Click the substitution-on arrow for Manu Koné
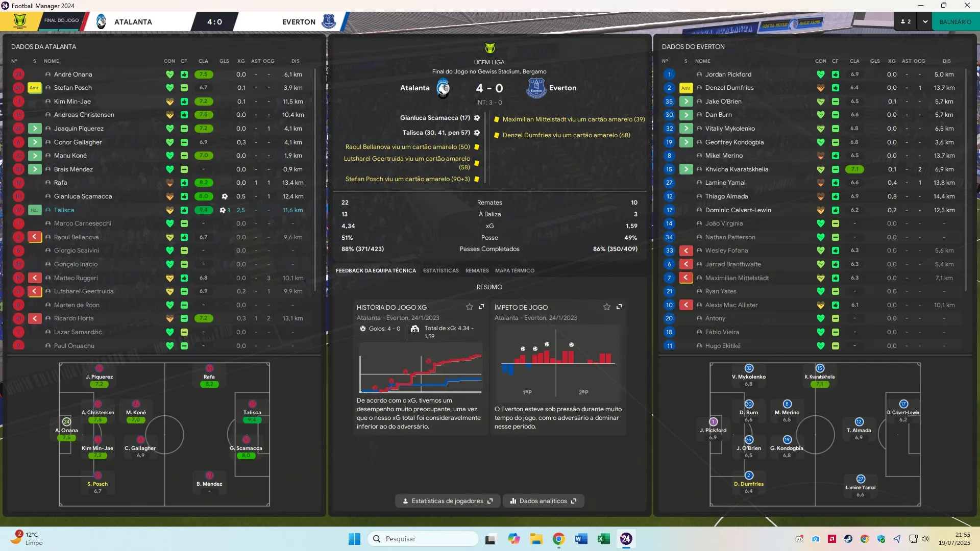This screenshot has width=980, height=551. coord(35,156)
